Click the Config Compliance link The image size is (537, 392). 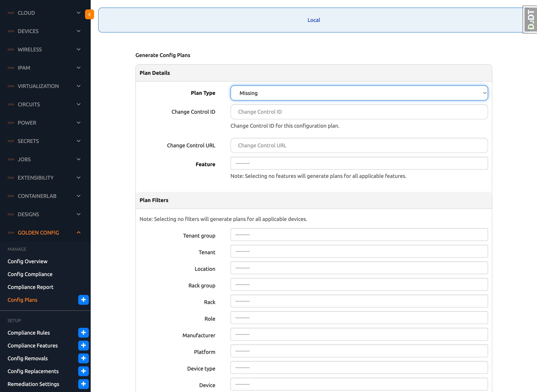tap(30, 274)
